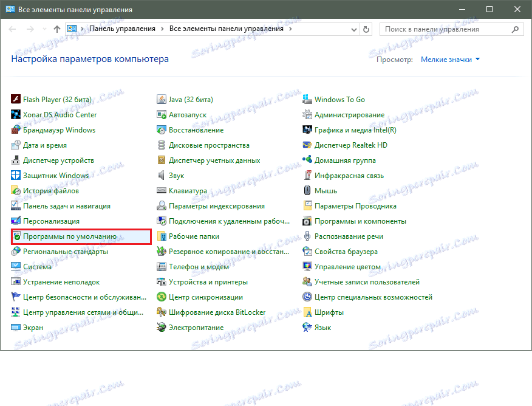
Task: Open the Брандмауэр Windows firewall icon
Action: point(16,129)
